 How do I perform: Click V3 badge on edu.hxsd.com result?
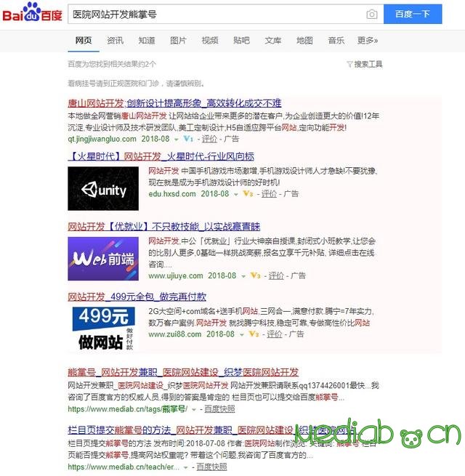(x=248, y=193)
